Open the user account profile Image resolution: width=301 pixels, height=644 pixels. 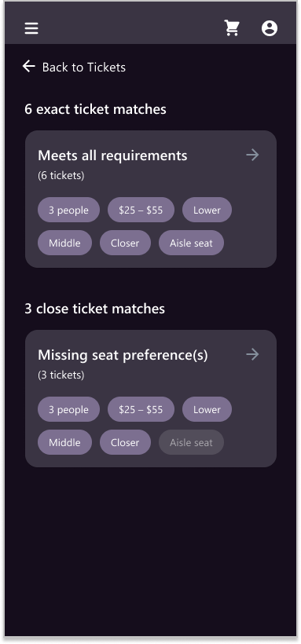point(270,28)
